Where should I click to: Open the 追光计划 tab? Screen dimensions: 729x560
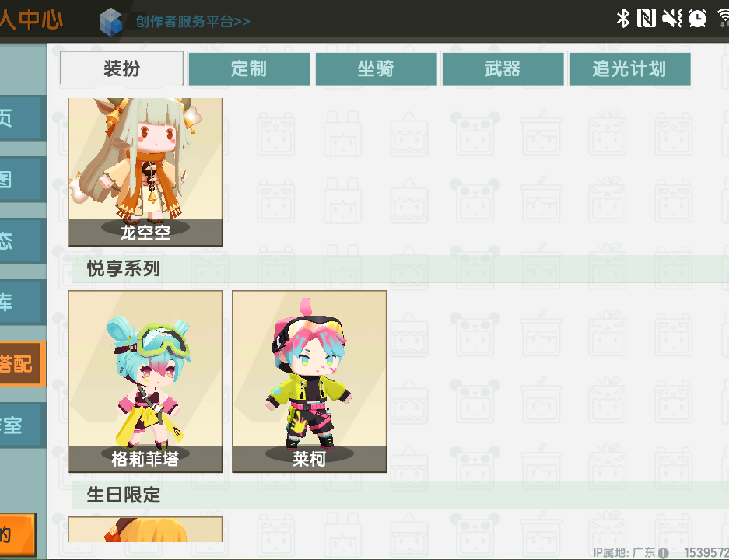629,68
